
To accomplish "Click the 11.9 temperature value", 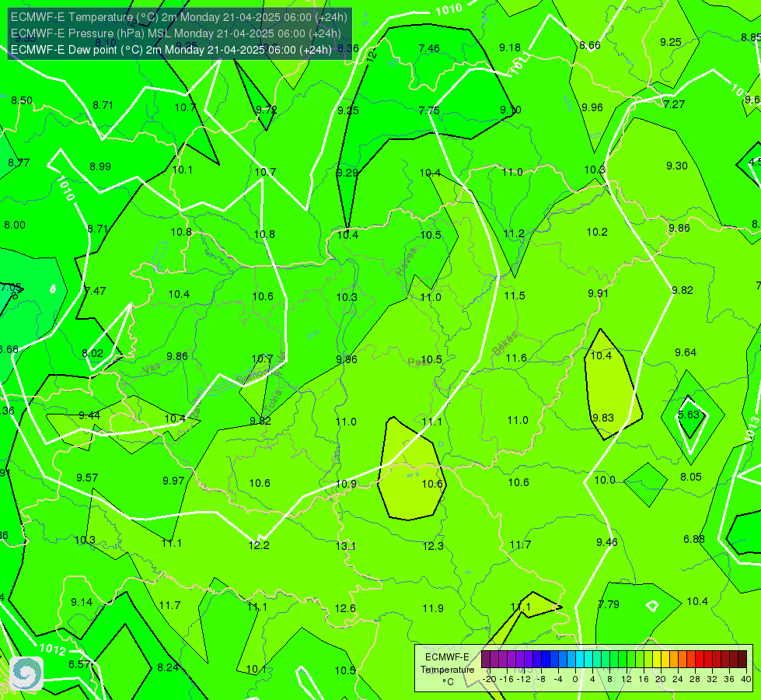I will coord(433,608).
